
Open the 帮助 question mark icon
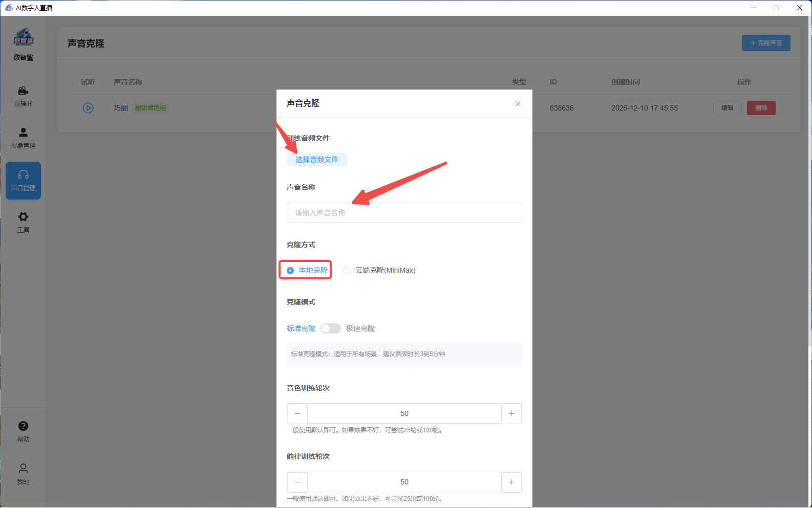(x=23, y=426)
